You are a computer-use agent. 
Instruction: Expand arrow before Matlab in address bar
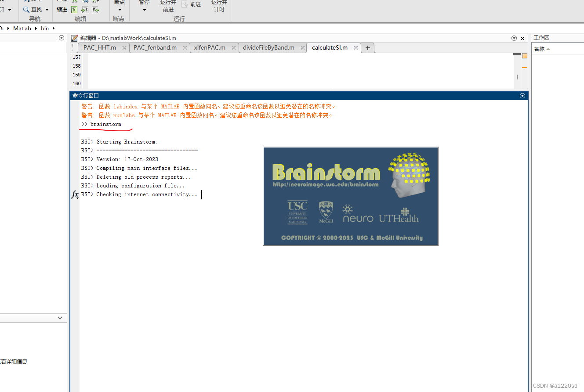[8, 28]
